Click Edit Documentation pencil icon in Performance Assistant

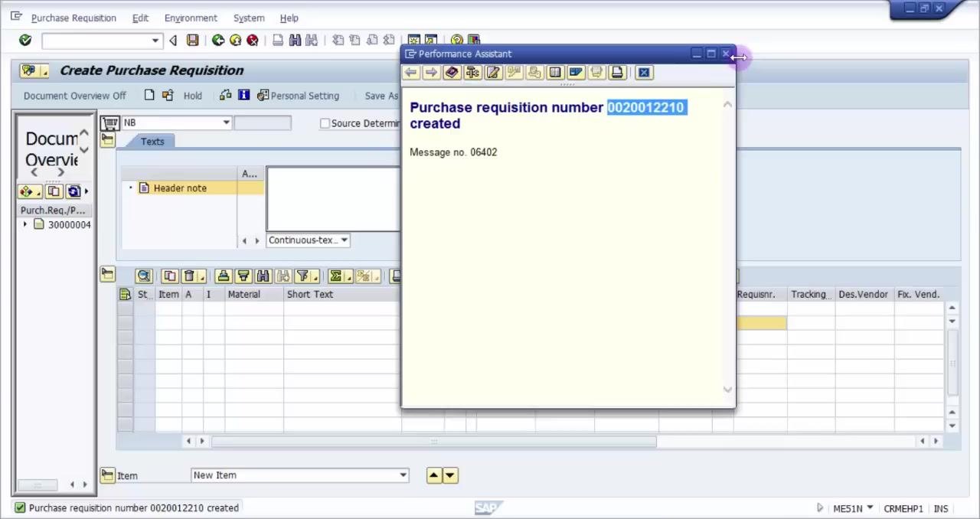(493, 73)
